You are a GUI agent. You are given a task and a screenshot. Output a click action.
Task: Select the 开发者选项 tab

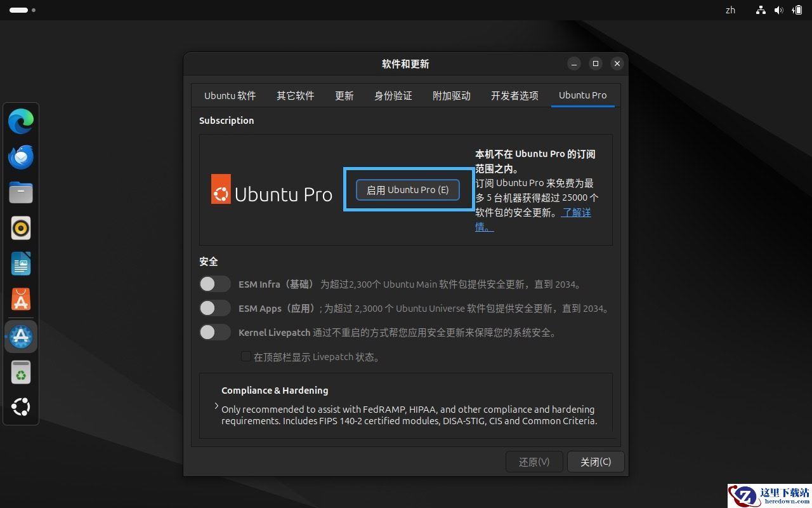click(514, 96)
